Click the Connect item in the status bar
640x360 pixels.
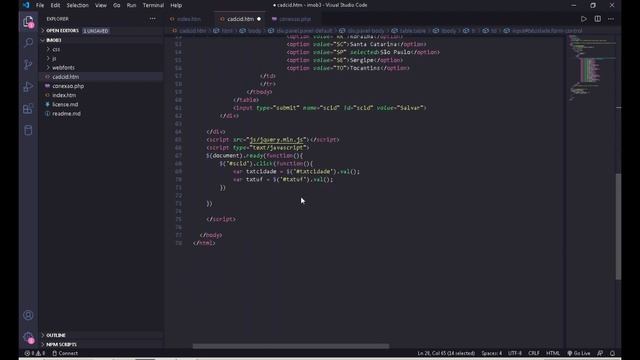(65, 353)
